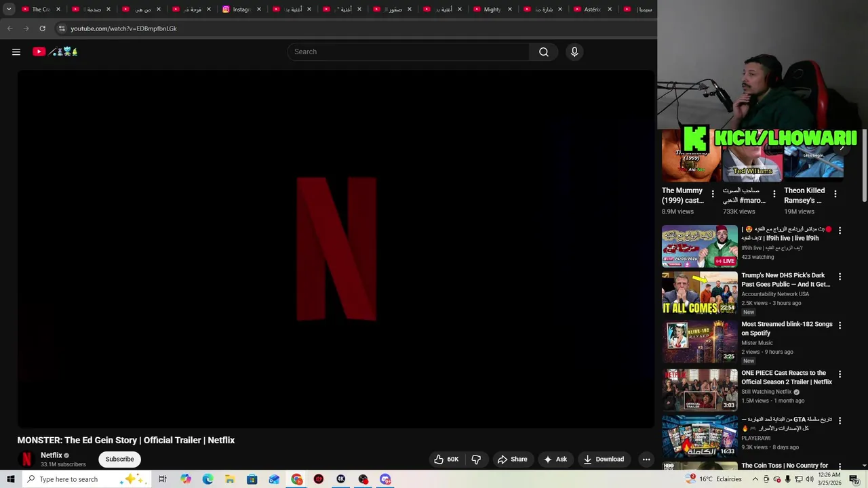Open File Explorer from taskbar
This screenshot has height=488, width=868.
click(230, 479)
